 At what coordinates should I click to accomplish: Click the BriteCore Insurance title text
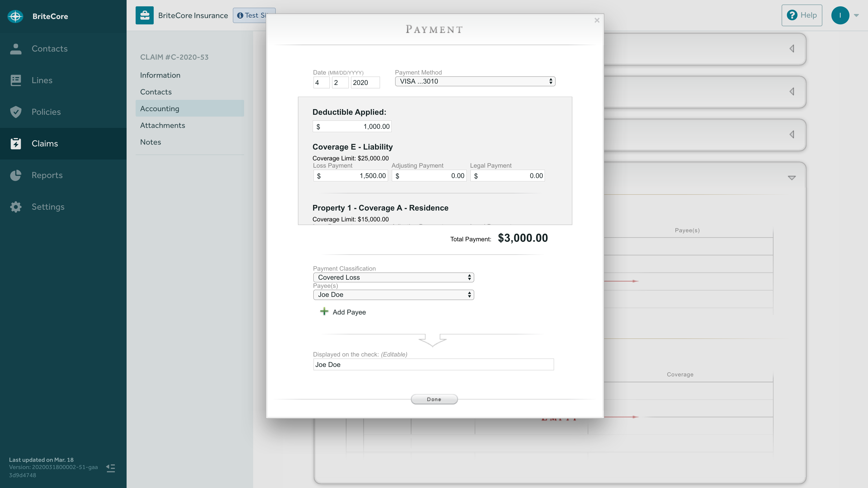coord(193,16)
